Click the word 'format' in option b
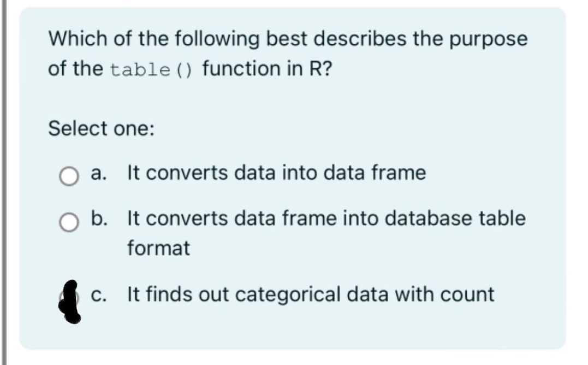Viewport: 588px width, 365px height. pos(158,248)
